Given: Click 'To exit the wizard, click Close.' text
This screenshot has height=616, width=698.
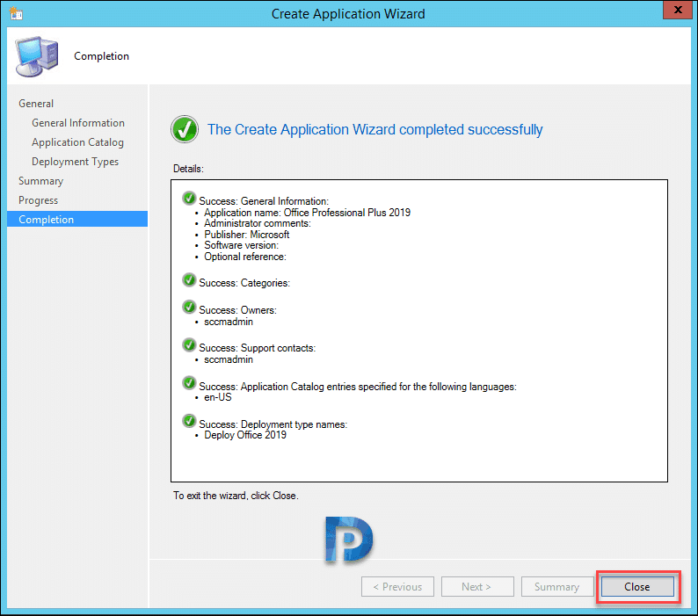Looking at the screenshot, I should point(236,496).
